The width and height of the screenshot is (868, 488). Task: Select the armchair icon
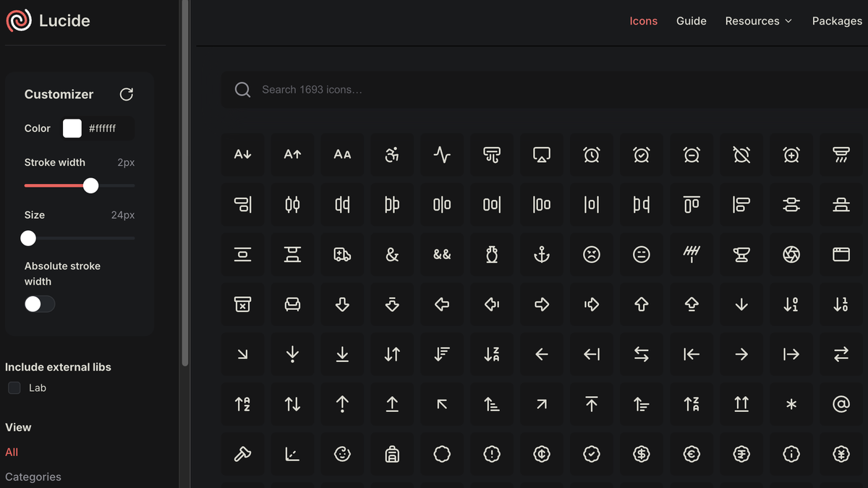tap(292, 304)
